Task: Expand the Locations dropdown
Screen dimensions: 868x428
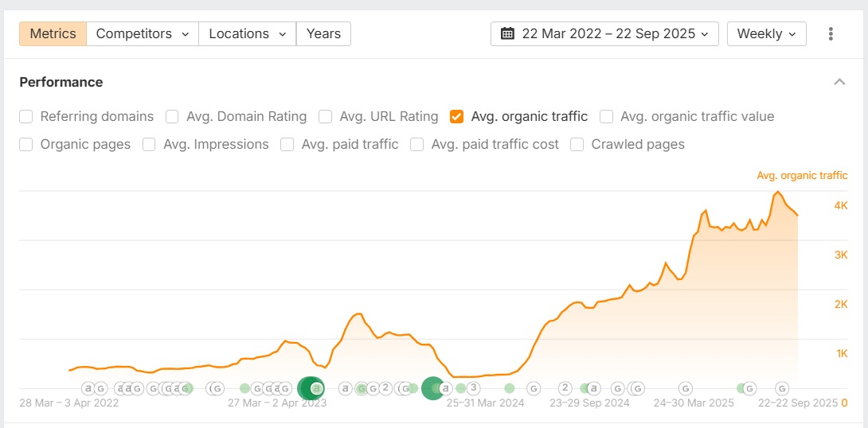Action: [x=247, y=34]
